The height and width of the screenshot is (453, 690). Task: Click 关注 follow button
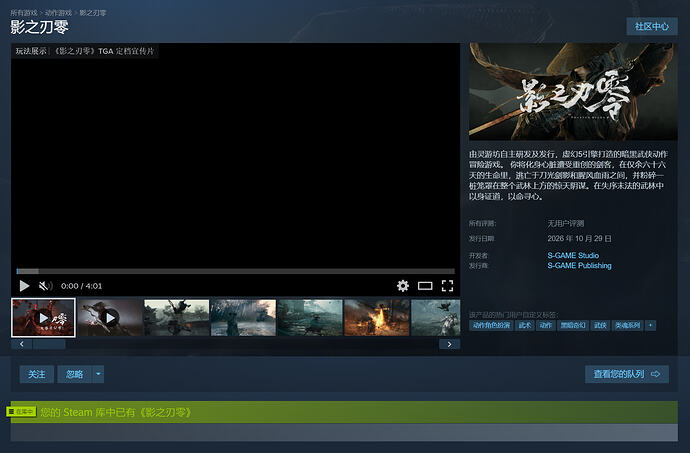(x=37, y=374)
